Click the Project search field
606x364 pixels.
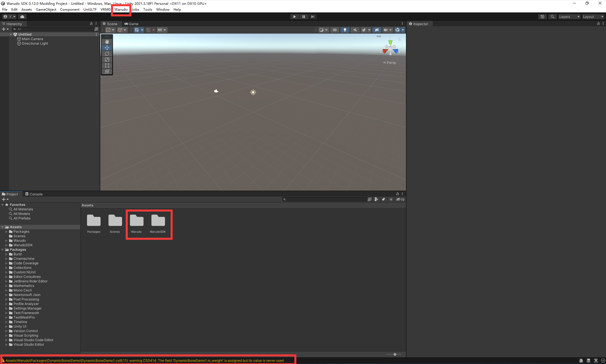coord(324,199)
